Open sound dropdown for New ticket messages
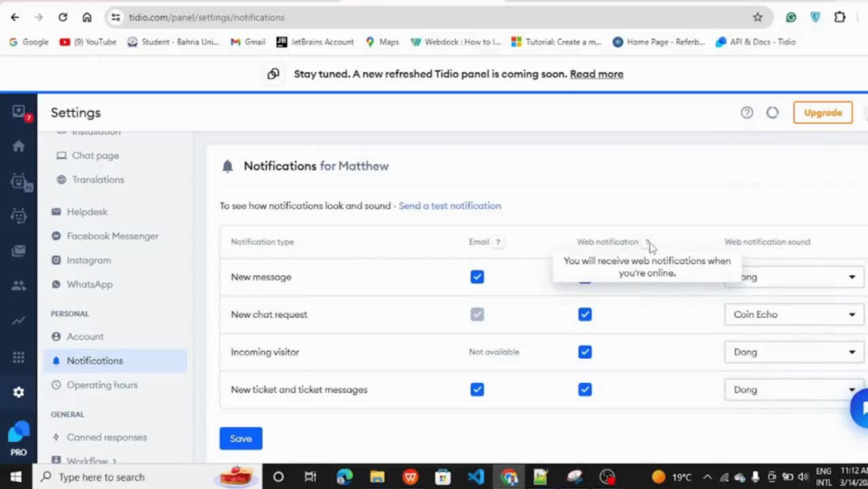Image resolution: width=868 pixels, height=489 pixels. pos(794,390)
